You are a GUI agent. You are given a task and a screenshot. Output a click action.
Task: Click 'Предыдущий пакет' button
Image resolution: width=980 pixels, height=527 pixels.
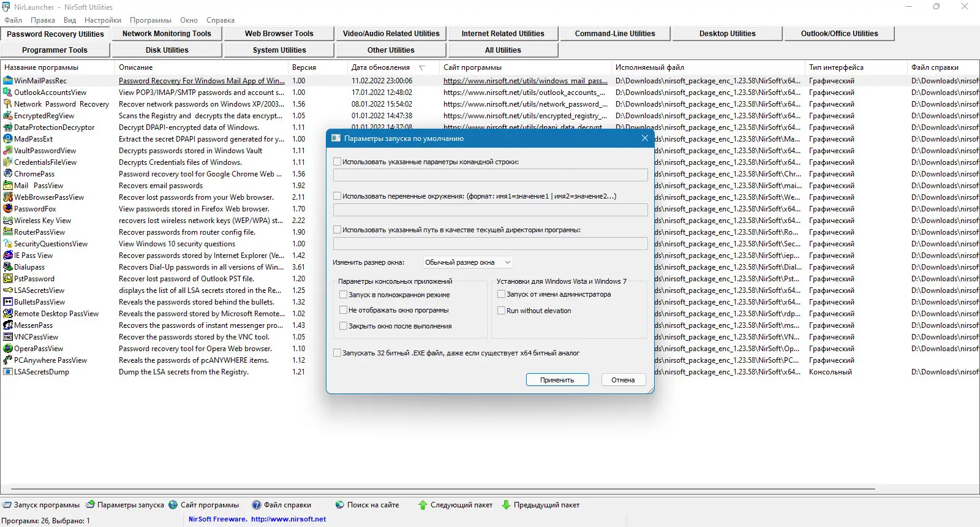(540, 505)
